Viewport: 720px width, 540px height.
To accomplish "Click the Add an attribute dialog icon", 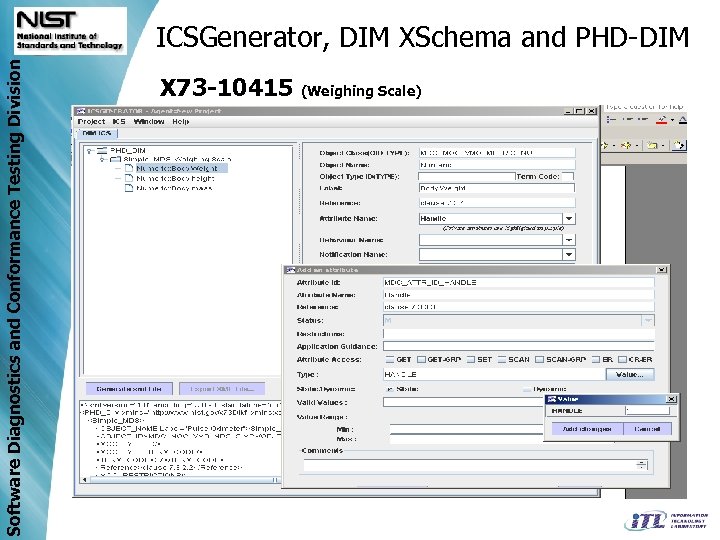I will coord(290,270).
